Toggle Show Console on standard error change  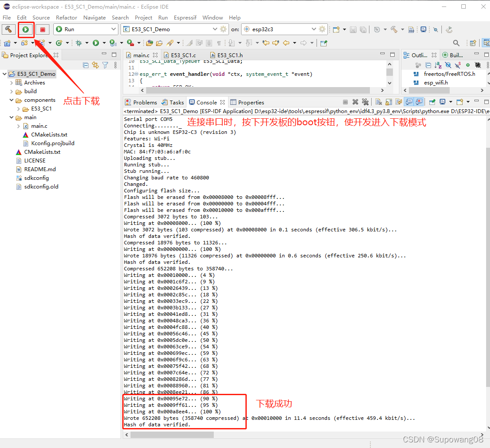419,102
